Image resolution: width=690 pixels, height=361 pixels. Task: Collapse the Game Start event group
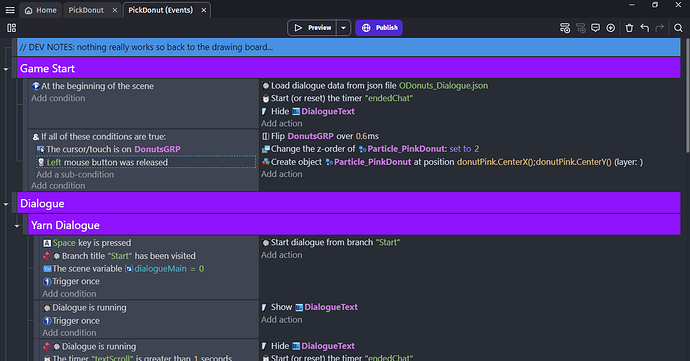point(6,69)
